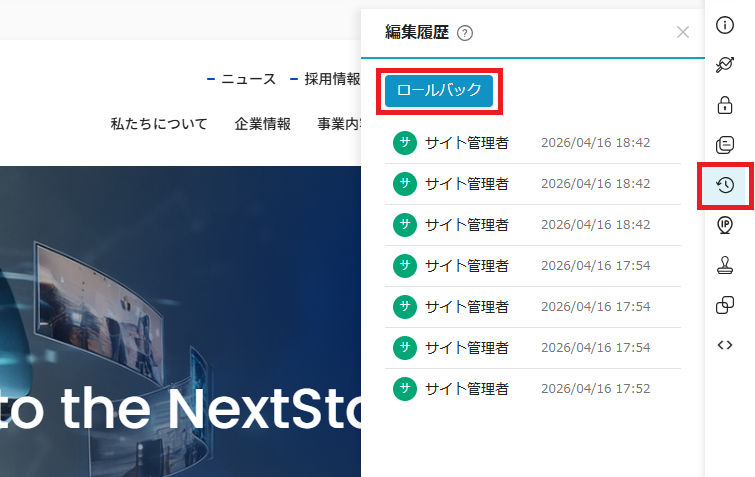
Task: Open the 私たちについて menu item
Action: [159, 124]
